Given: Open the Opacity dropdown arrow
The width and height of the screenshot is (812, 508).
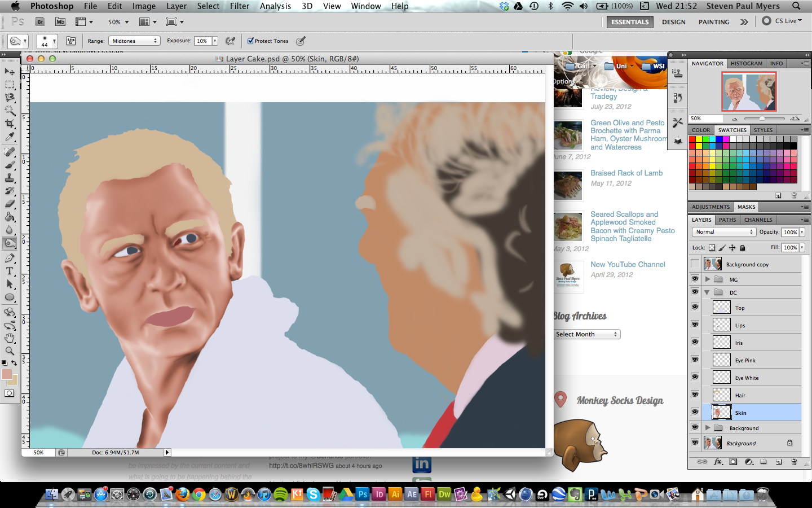Looking at the screenshot, I should coord(802,232).
